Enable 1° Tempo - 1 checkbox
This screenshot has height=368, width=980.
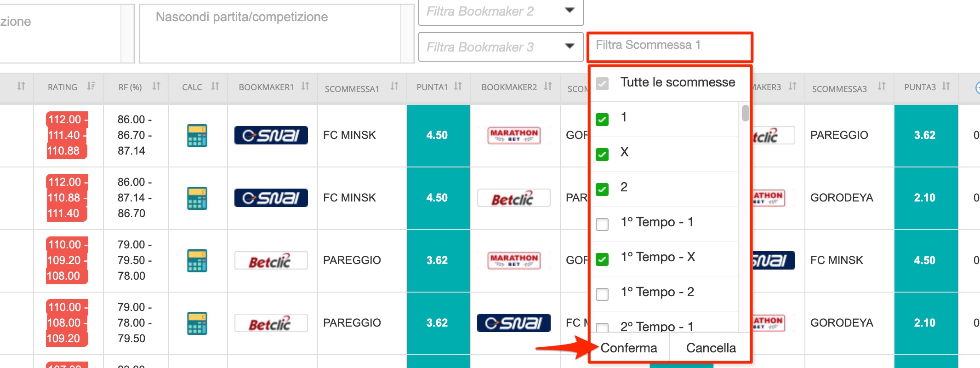coord(602,224)
